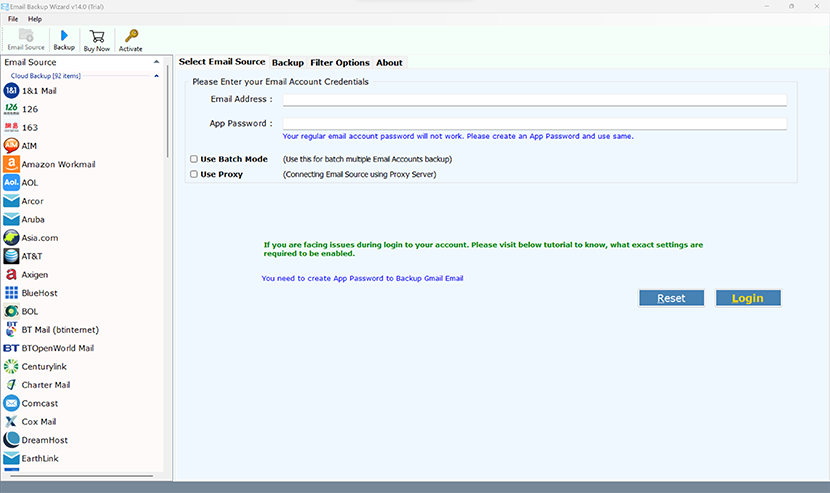Enable the Use Proxy checkbox

(194, 174)
